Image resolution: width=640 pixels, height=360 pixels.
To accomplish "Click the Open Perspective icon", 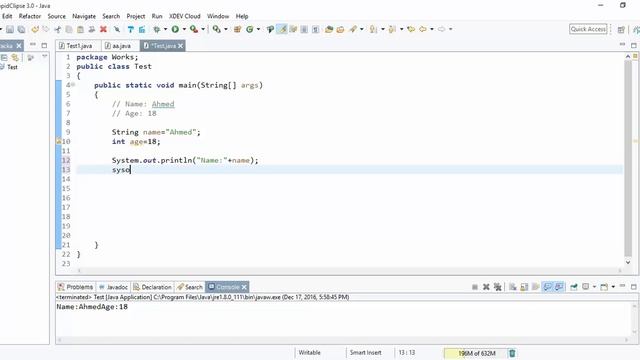I will (621, 29).
